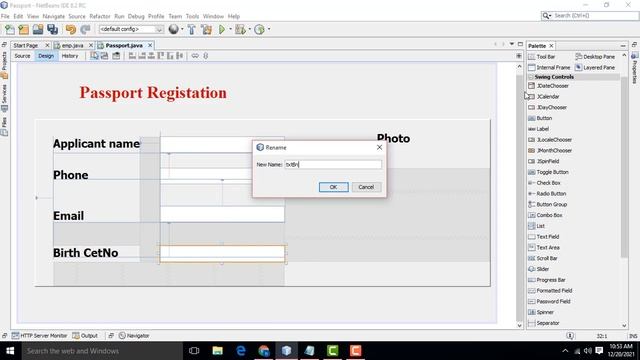Open the Run Project dropdown arrow
The width and height of the screenshot is (640, 360).
pos(230,29)
